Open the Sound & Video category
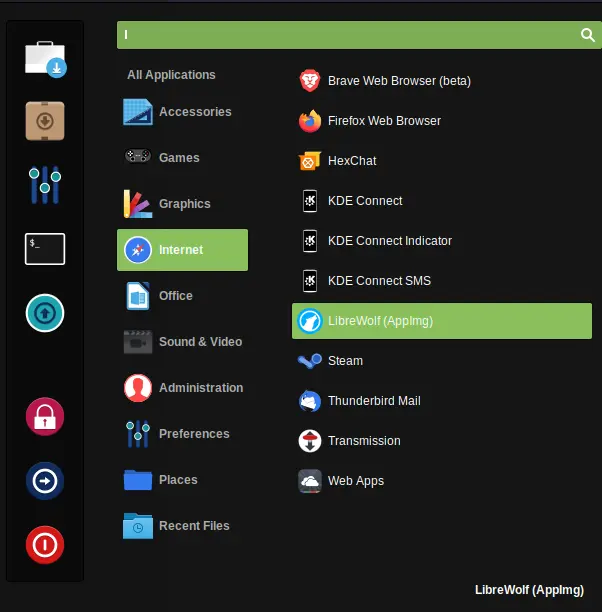This screenshot has width=602, height=612. click(182, 342)
